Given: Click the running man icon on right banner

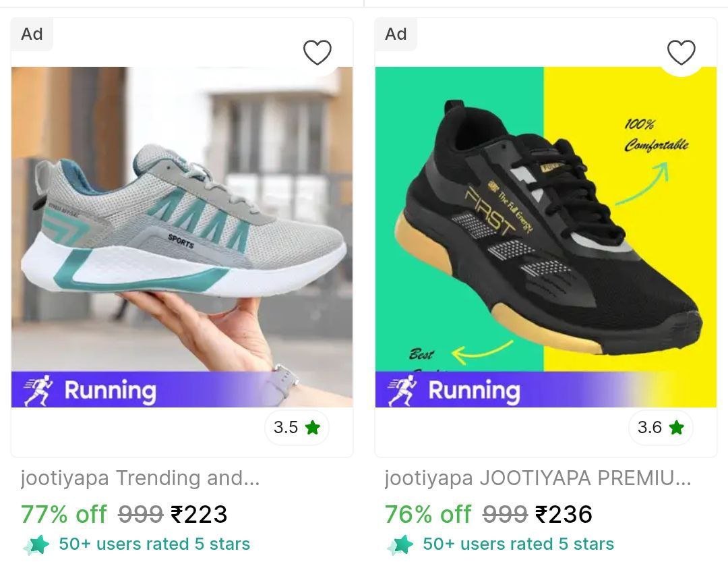Looking at the screenshot, I should point(402,391).
